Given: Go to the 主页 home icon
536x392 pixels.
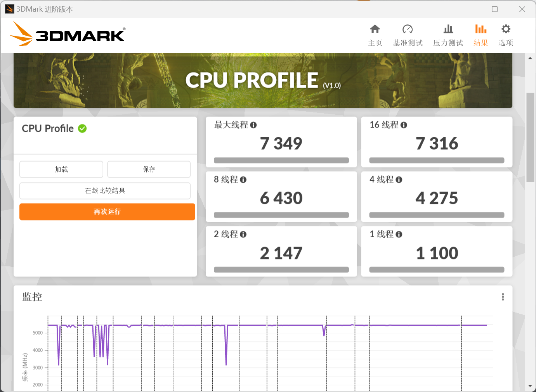Looking at the screenshot, I should 375,29.
